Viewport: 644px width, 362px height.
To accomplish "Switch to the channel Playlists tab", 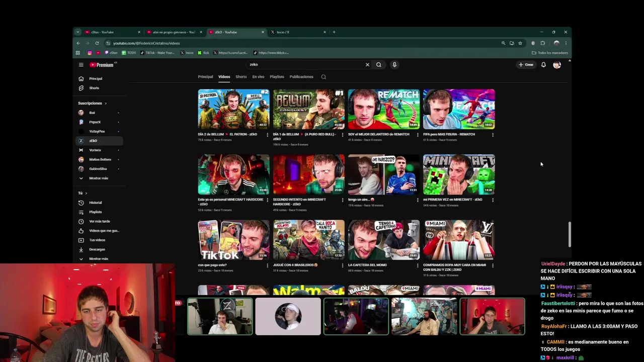I will [x=277, y=77].
